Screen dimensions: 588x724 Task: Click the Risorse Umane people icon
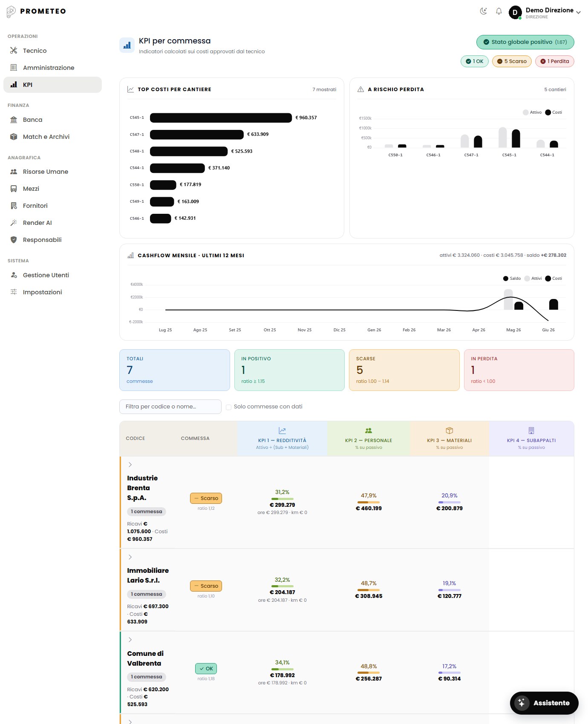[14, 172]
